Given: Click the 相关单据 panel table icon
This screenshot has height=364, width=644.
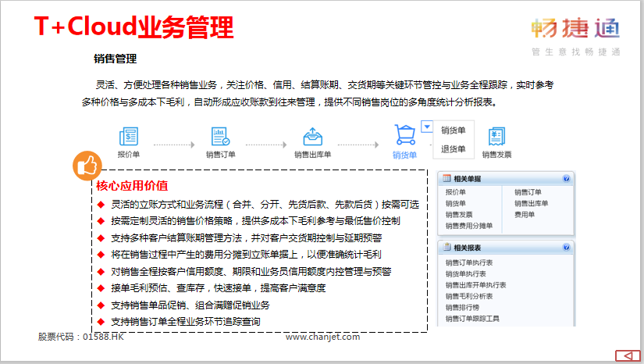Looking at the screenshot, I should pyautogui.click(x=447, y=178).
